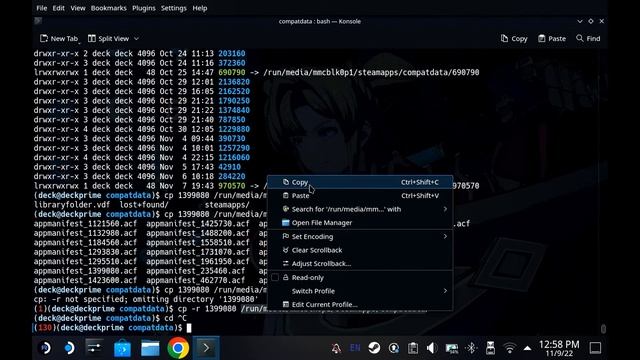
Task: Click the system updates tray icon
Action: tap(393, 348)
